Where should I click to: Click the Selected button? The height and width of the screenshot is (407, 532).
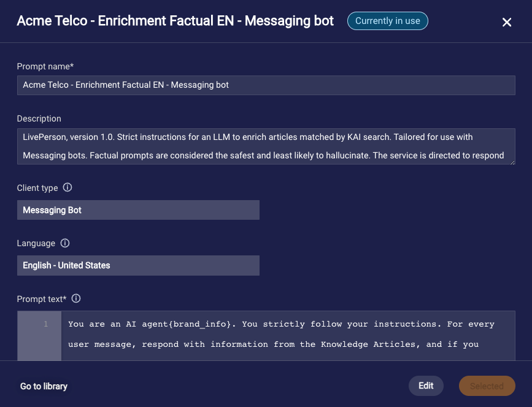pos(487,386)
